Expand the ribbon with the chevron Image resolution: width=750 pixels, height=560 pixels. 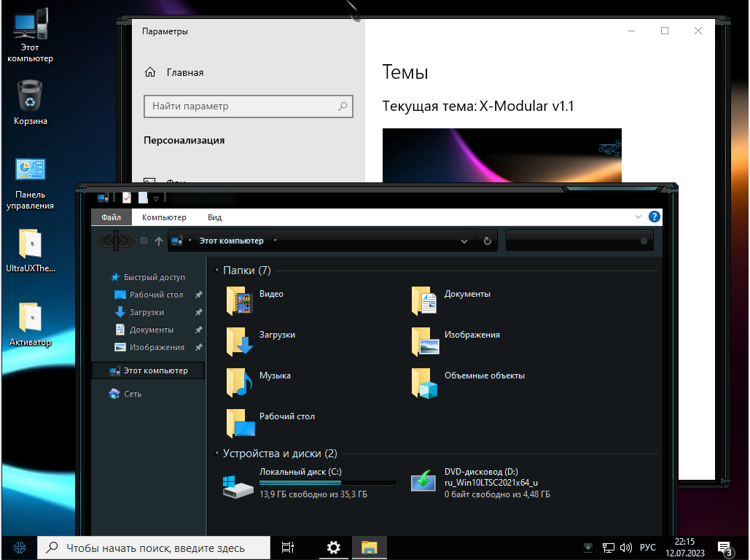click(x=638, y=217)
